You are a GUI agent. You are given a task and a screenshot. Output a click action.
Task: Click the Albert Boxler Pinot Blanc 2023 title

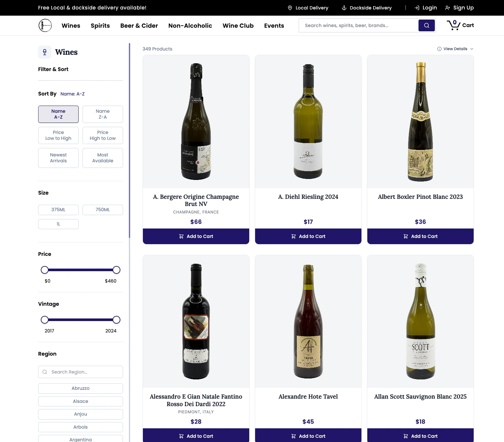420,197
